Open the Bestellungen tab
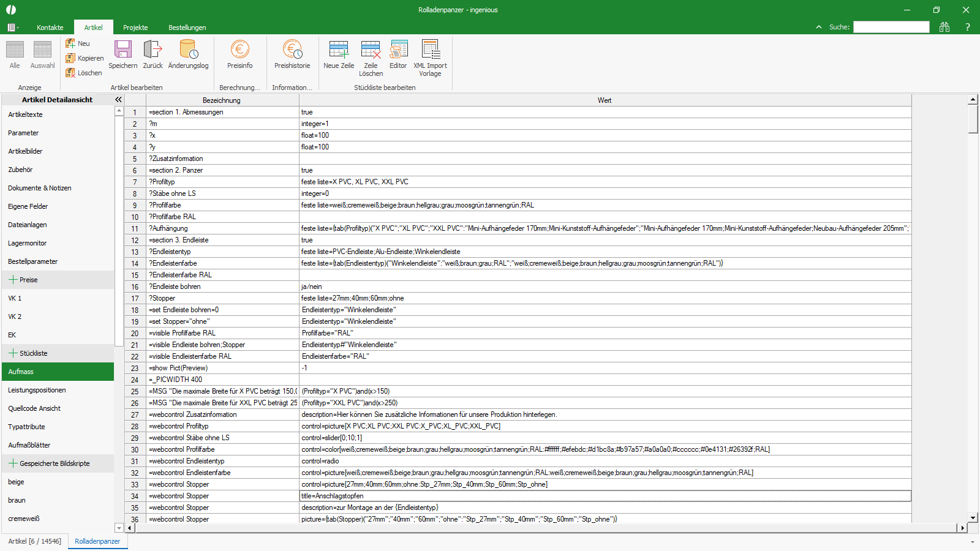 [187, 28]
